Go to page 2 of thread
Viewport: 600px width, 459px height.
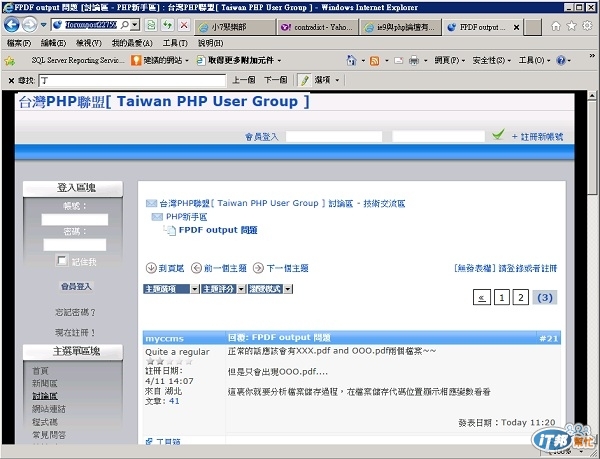pyautogui.click(x=521, y=297)
